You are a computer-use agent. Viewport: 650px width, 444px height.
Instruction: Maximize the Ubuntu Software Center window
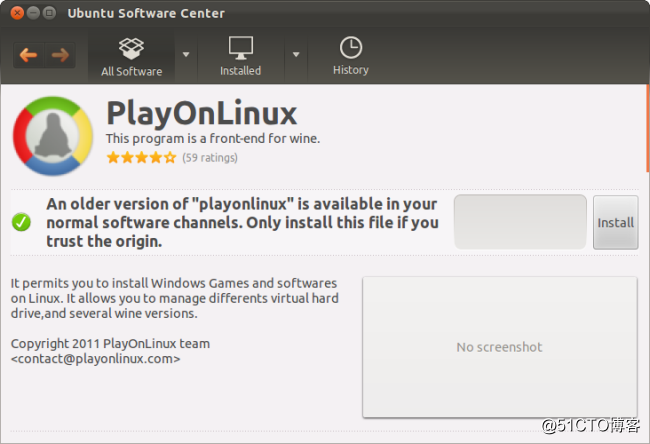click(49, 13)
